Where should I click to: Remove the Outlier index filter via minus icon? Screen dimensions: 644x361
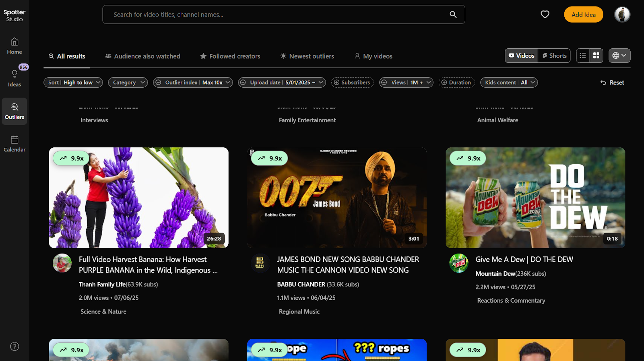(159, 83)
